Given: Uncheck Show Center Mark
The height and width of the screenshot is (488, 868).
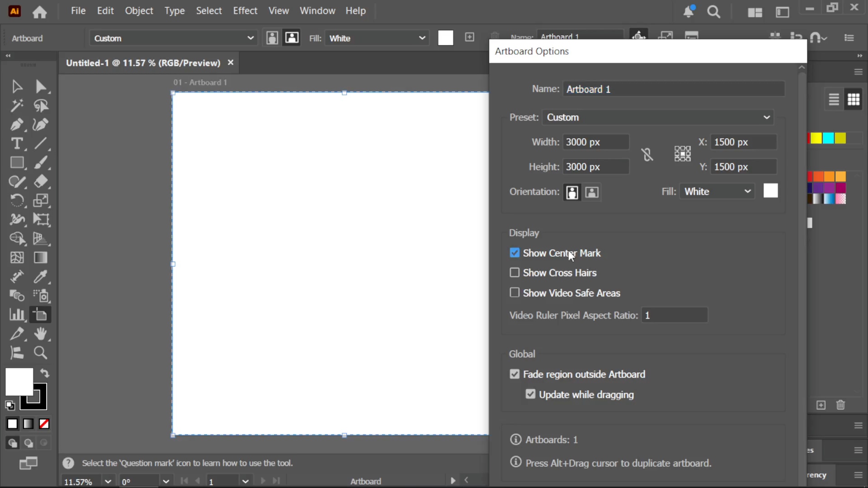Looking at the screenshot, I should (514, 253).
